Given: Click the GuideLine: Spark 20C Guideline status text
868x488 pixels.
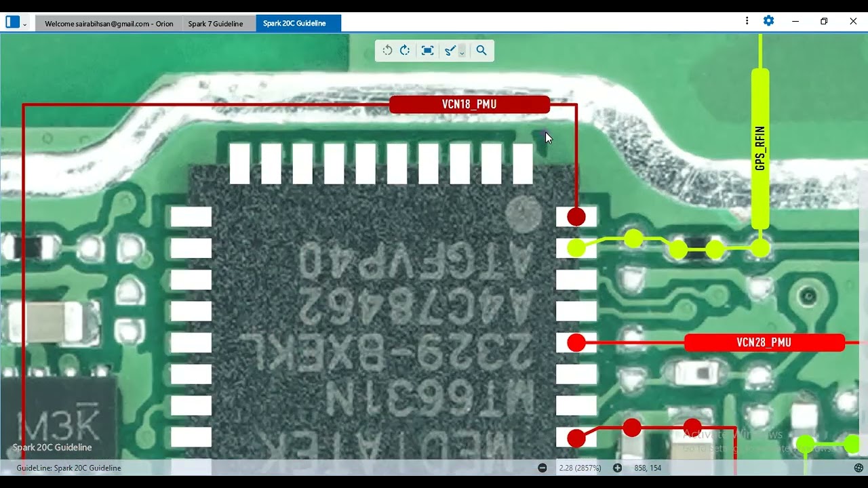Looking at the screenshot, I should (69, 468).
